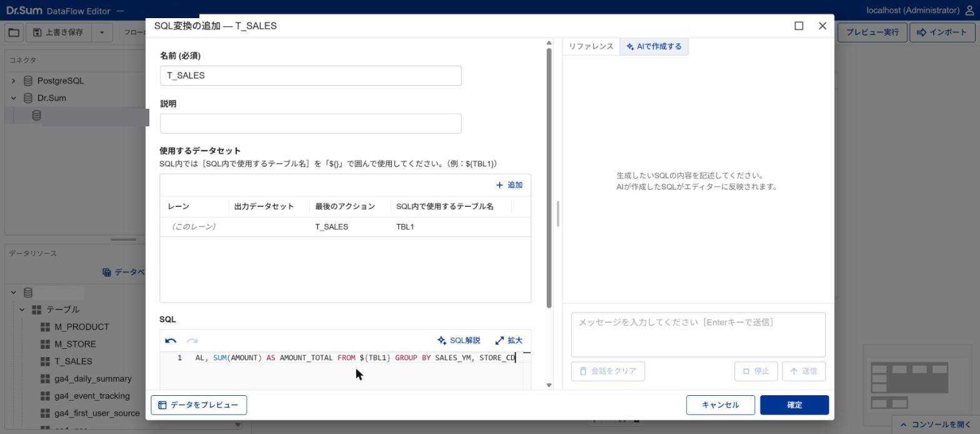Click SQL解説 AI explain button
Image resolution: width=980 pixels, height=434 pixels.
pos(459,341)
